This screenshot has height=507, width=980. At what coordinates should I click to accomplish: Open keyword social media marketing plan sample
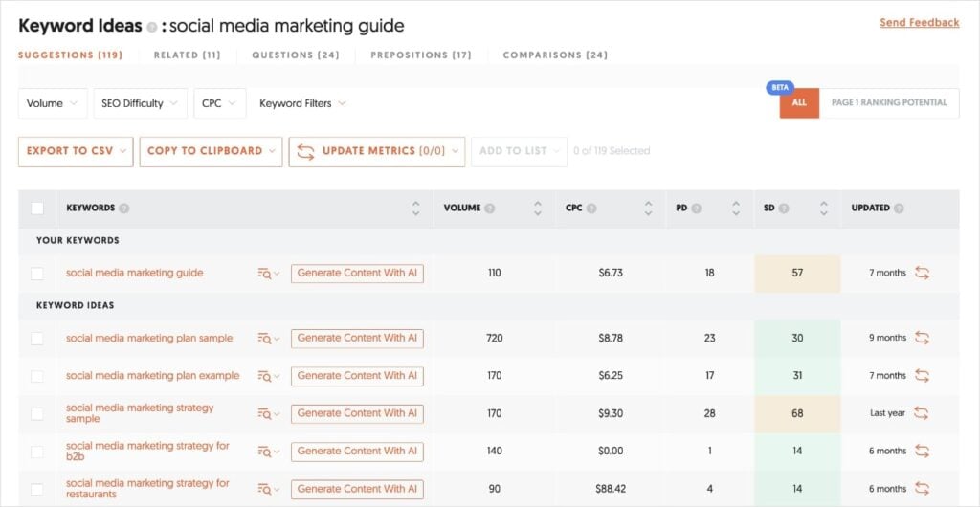pos(149,338)
